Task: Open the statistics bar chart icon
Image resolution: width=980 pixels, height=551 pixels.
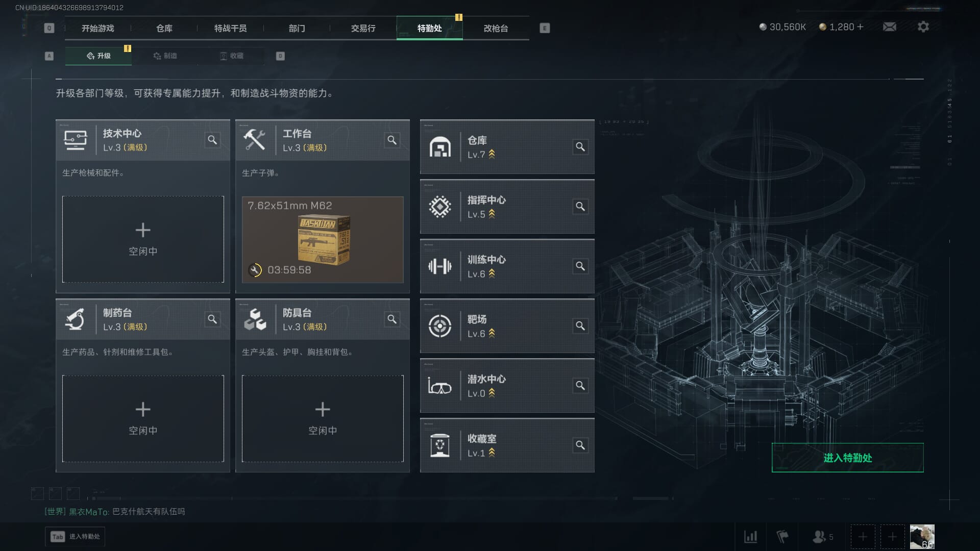Action: (750, 537)
